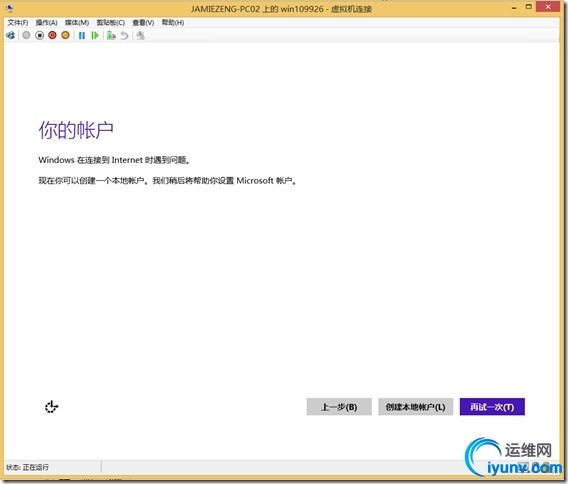Viewport: 568px width, 484px height.
Task: Click the line mentioning Microsoft 帐户
Action: (x=167, y=180)
